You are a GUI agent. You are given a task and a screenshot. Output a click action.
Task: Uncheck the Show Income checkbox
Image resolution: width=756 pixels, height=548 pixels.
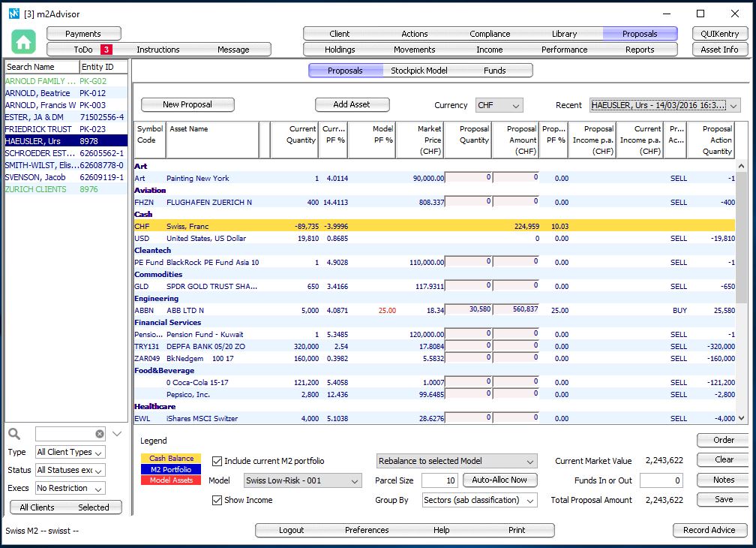217,500
